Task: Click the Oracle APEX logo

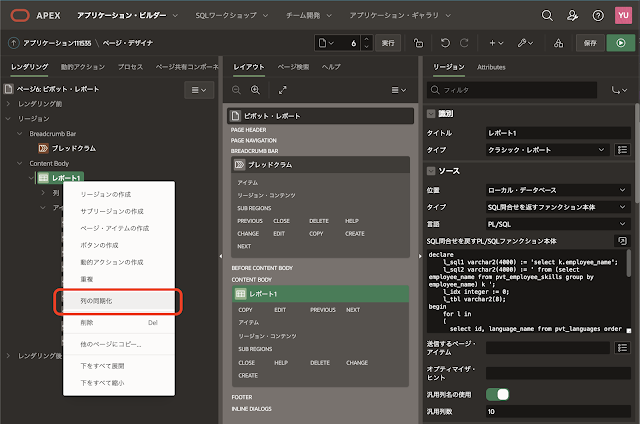Action: (x=20, y=16)
